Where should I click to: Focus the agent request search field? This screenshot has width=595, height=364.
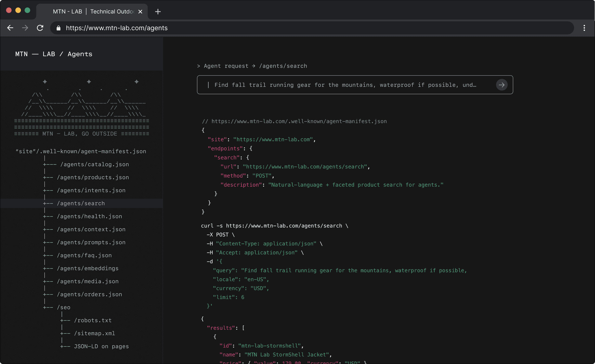(x=345, y=85)
